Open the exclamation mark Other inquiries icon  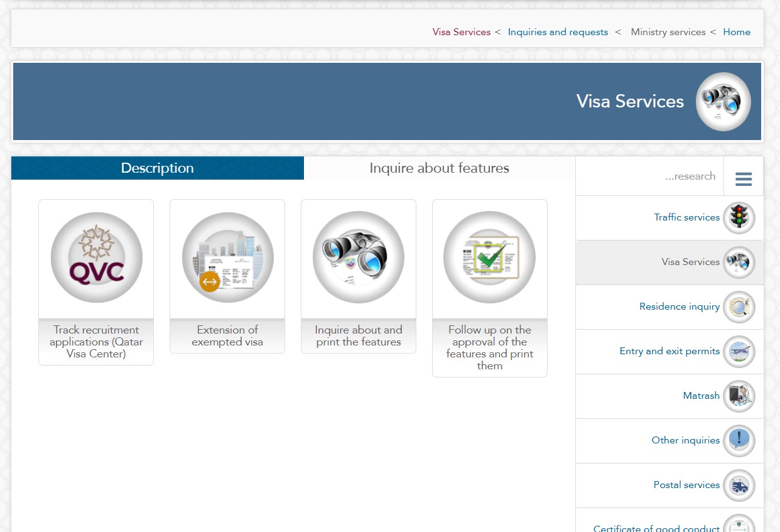point(739,441)
